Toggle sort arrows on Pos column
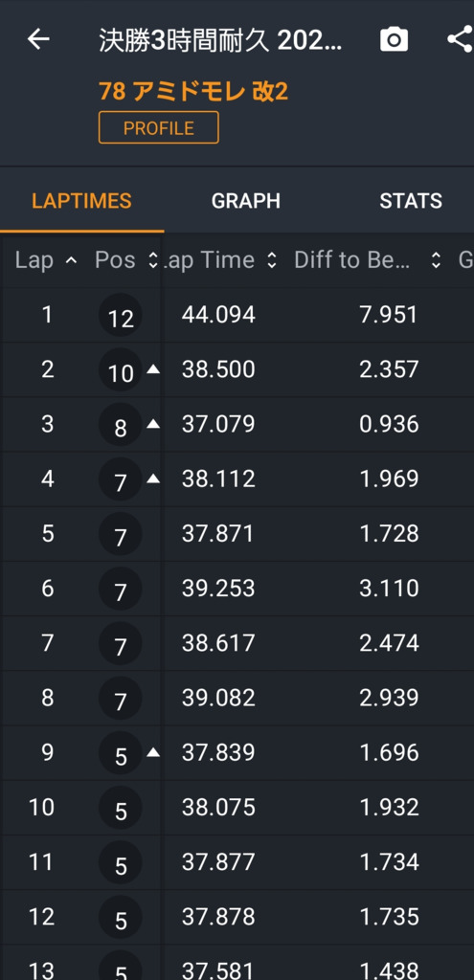This screenshot has height=980, width=474. [x=153, y=260]
